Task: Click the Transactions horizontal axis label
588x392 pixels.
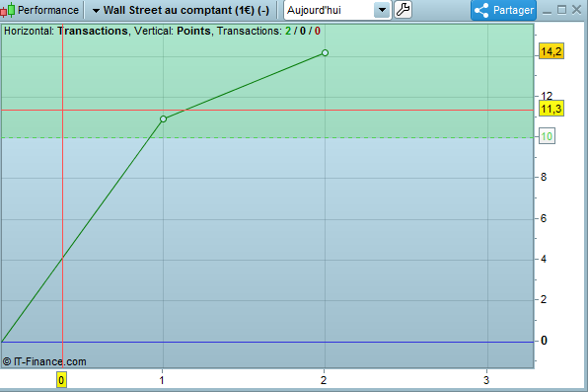Action: [x=93, y=31]
